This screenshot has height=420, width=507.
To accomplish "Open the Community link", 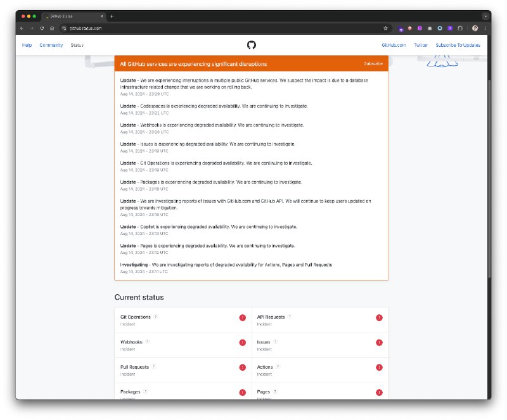I will (51, 45).
